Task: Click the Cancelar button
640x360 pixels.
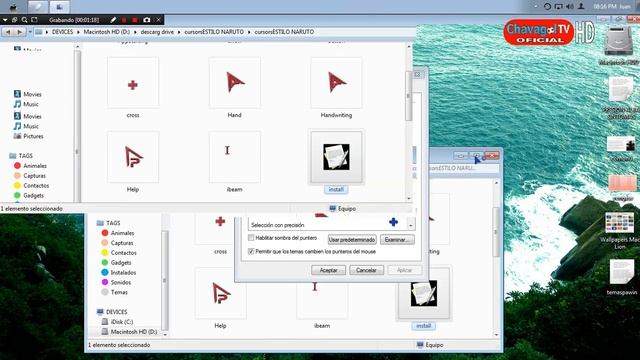Action: [366, 270]
